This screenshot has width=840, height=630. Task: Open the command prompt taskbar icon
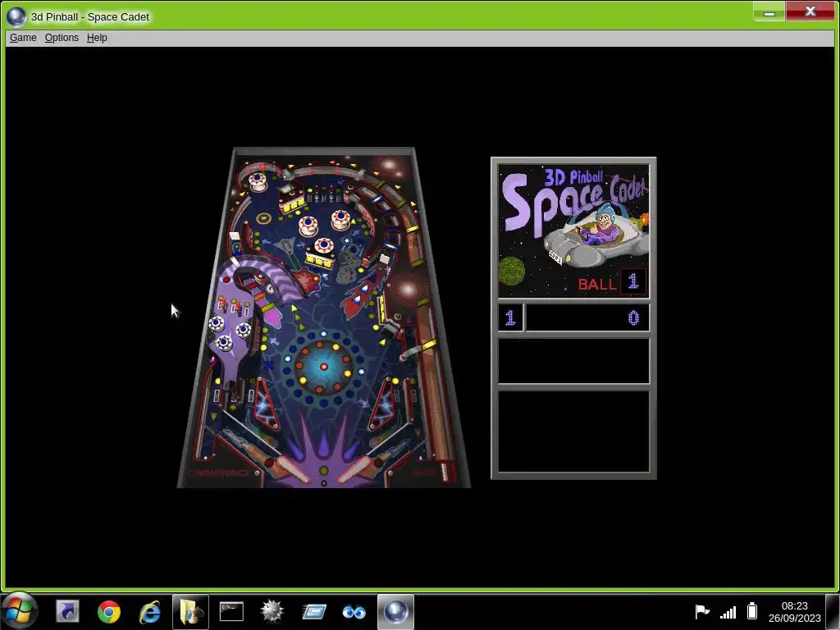click(231, 611)
